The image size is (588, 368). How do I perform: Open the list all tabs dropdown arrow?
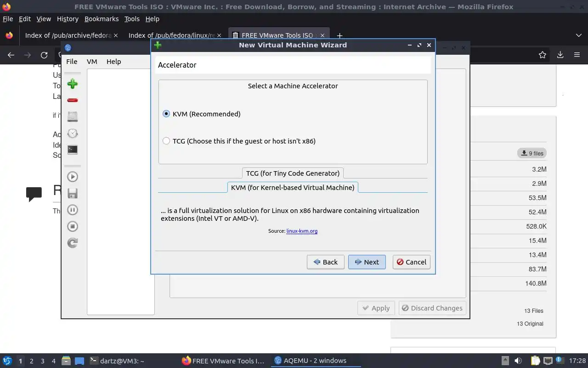click(578, 35)
